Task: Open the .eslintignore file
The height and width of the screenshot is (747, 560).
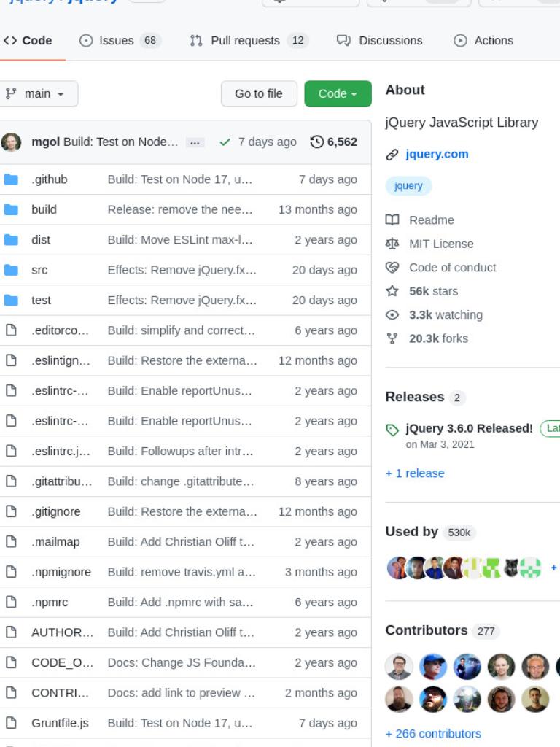Action: 61,360
